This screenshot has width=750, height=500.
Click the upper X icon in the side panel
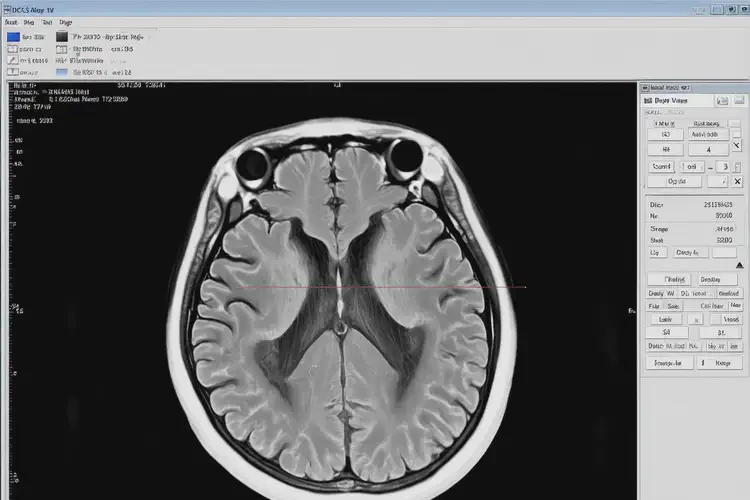point(737,146)
